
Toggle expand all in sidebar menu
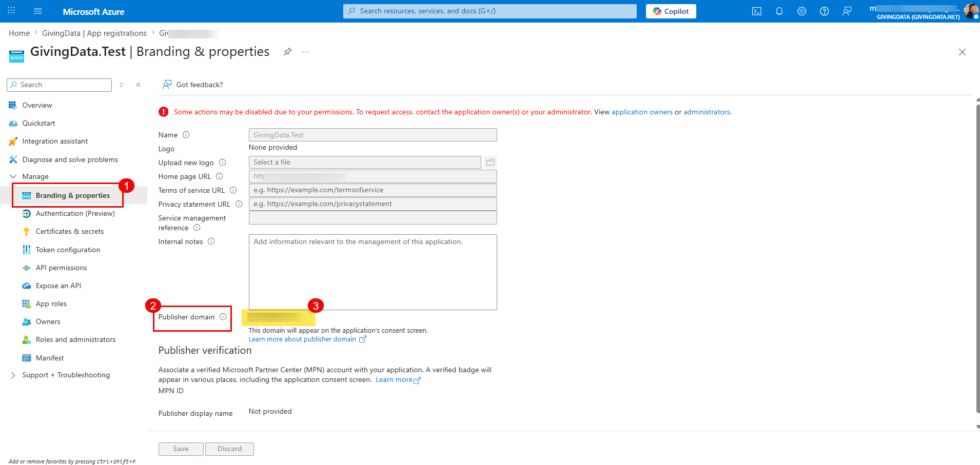tap(122, 85)
